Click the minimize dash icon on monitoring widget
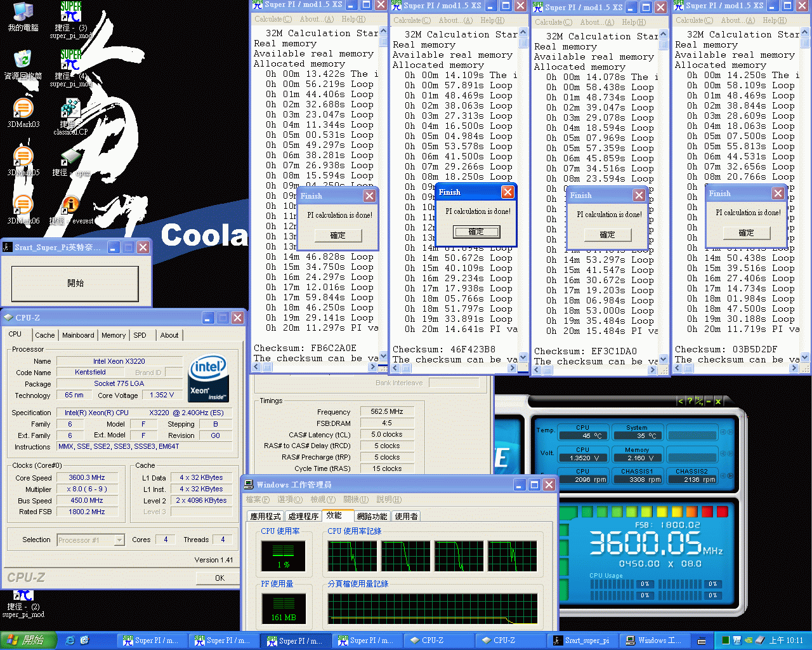The height and width of the screenshot is (650, 812). 709,401
